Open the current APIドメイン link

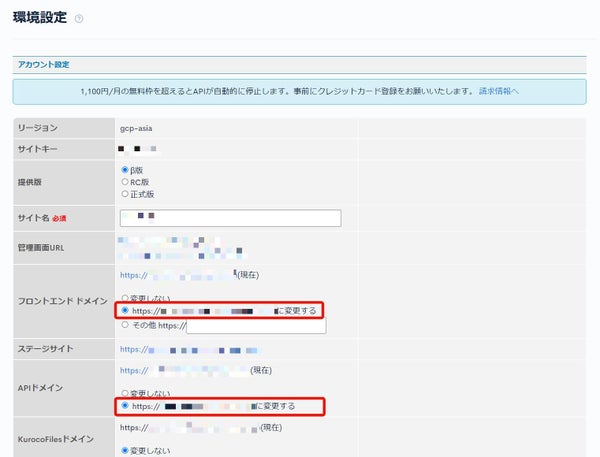pyautogui.click(x=184, y=370)
